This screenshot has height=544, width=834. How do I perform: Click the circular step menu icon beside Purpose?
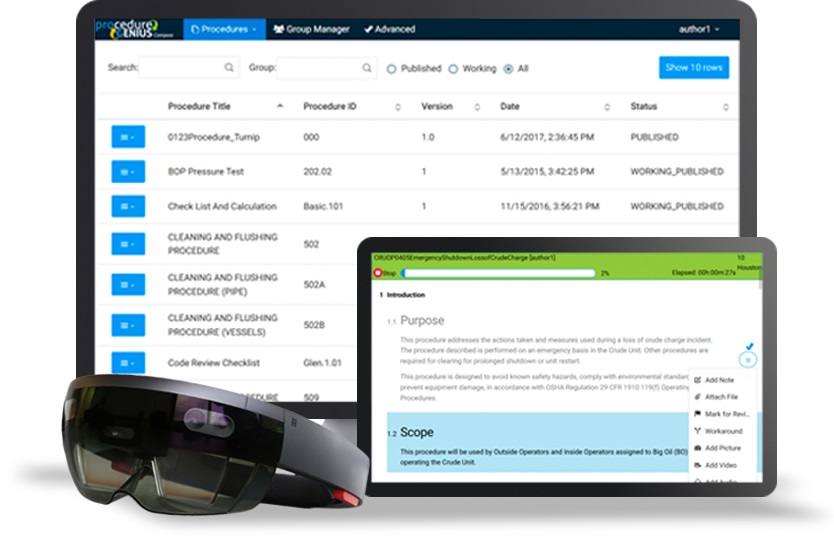(748, 360)
